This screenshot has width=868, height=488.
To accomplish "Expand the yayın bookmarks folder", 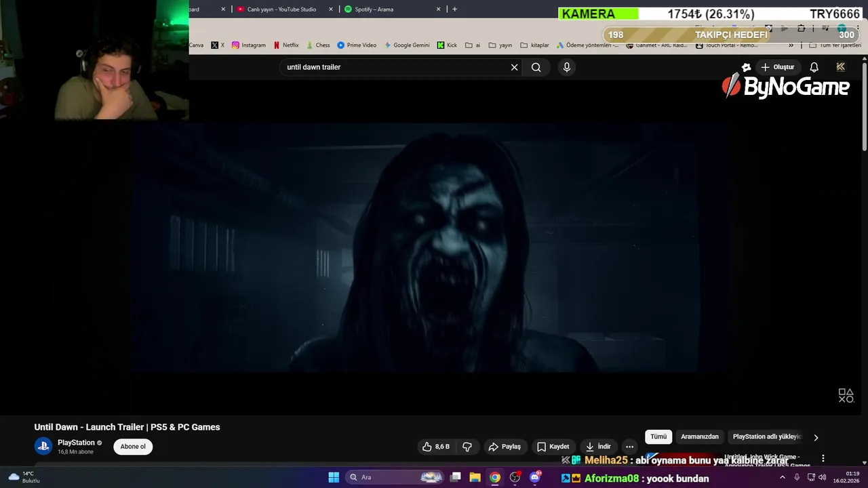I will [x=500, y=45].
